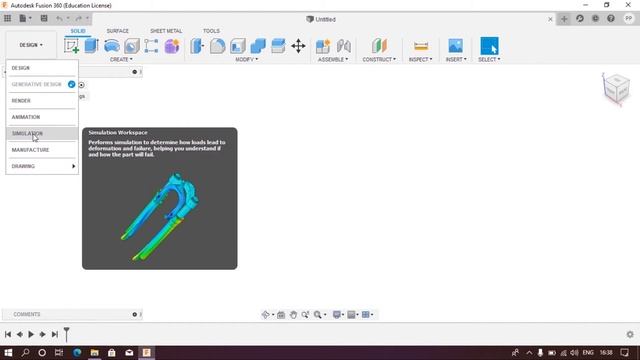Choose ANIMATION in the workspace menu

(x=42, y=117)
